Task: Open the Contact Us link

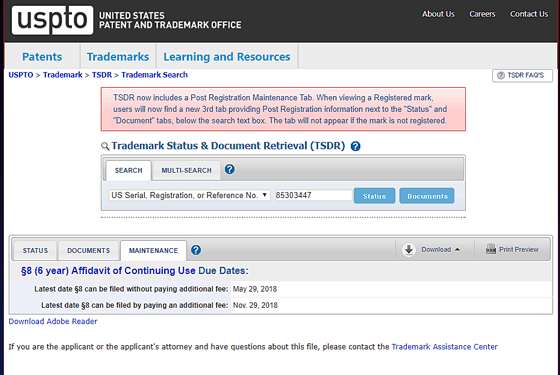Action: coord(529,14)
